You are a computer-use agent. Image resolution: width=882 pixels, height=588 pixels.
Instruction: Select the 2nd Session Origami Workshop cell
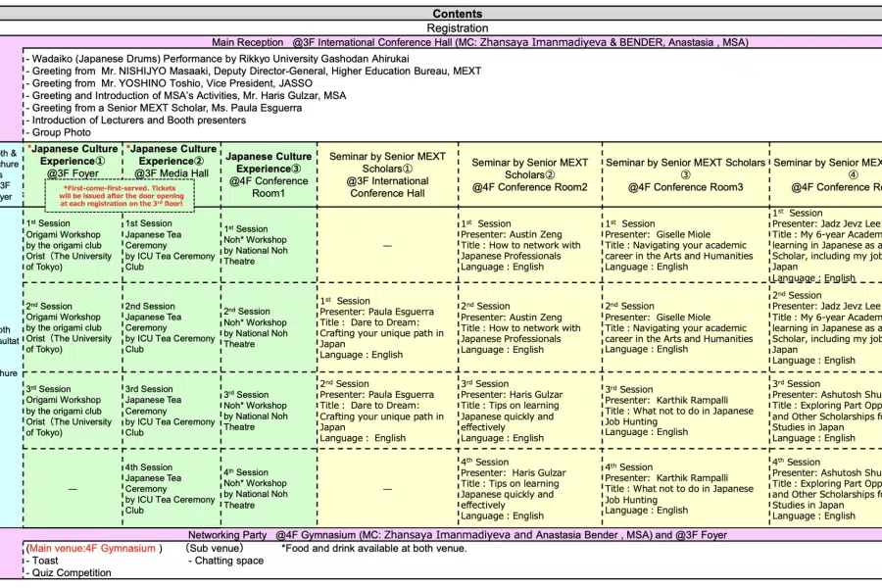[x=73, y=327]
